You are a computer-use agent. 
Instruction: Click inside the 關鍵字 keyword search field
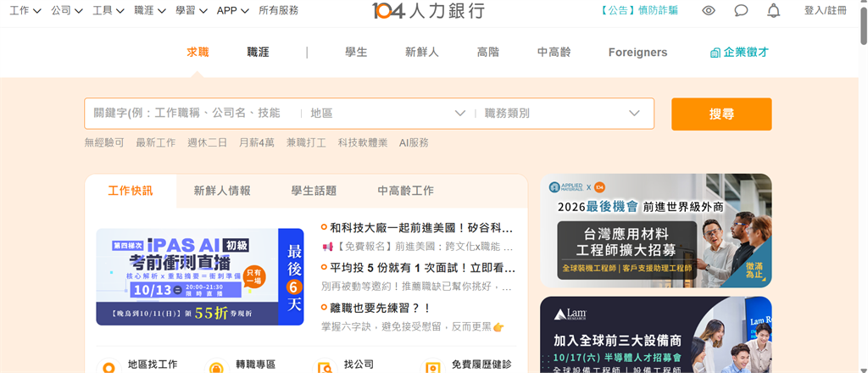point(191,114)
